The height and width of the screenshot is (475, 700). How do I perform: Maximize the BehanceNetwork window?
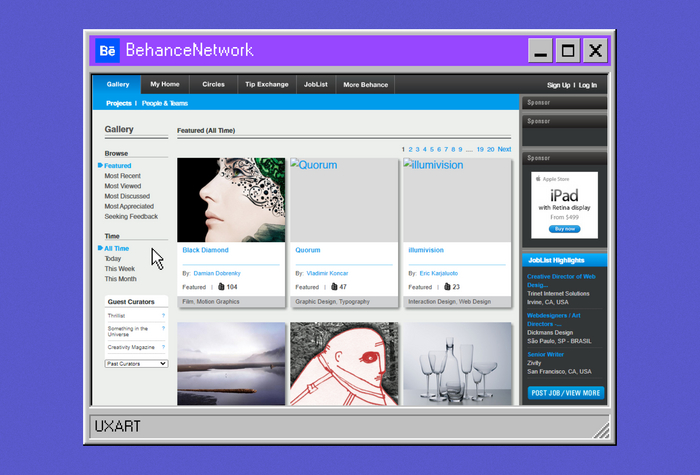568,50
